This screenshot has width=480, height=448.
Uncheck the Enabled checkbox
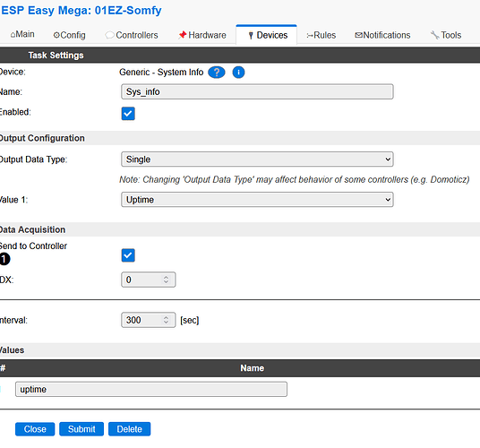pyautogui.click(x=128, y=114)
